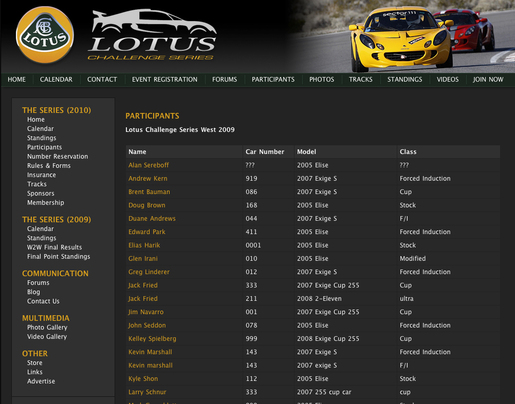The width and height of the screenshot is (515, 404).
Task: Open Membership in the sidebar
Action: tap(46, 203)
